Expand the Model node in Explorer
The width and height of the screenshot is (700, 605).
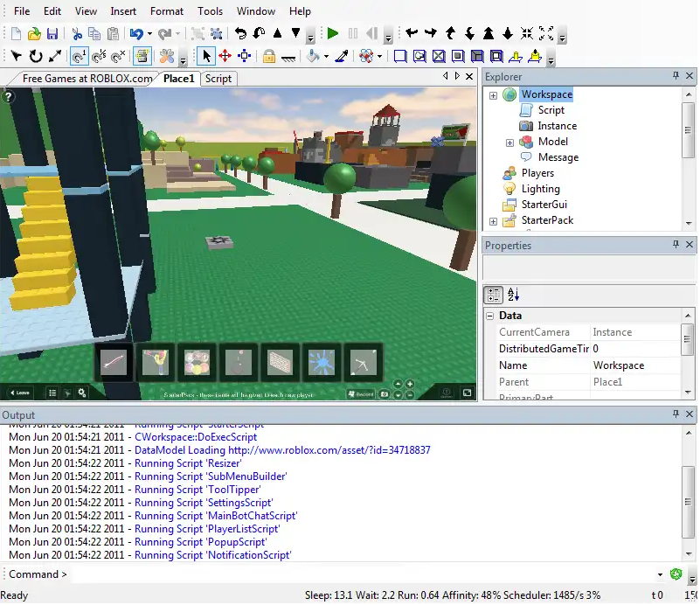(x=509, y=141)
